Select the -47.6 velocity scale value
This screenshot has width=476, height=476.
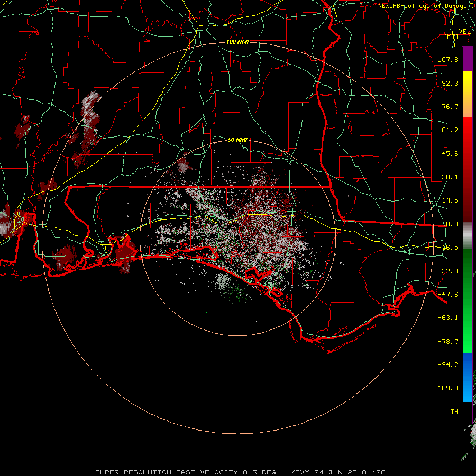point(448,295)
